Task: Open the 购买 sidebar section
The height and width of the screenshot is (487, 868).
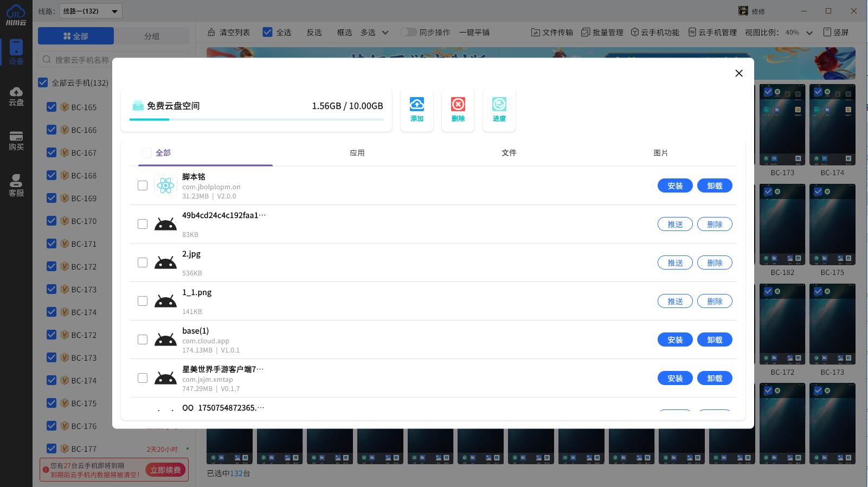Action: [x=16, y=141]
